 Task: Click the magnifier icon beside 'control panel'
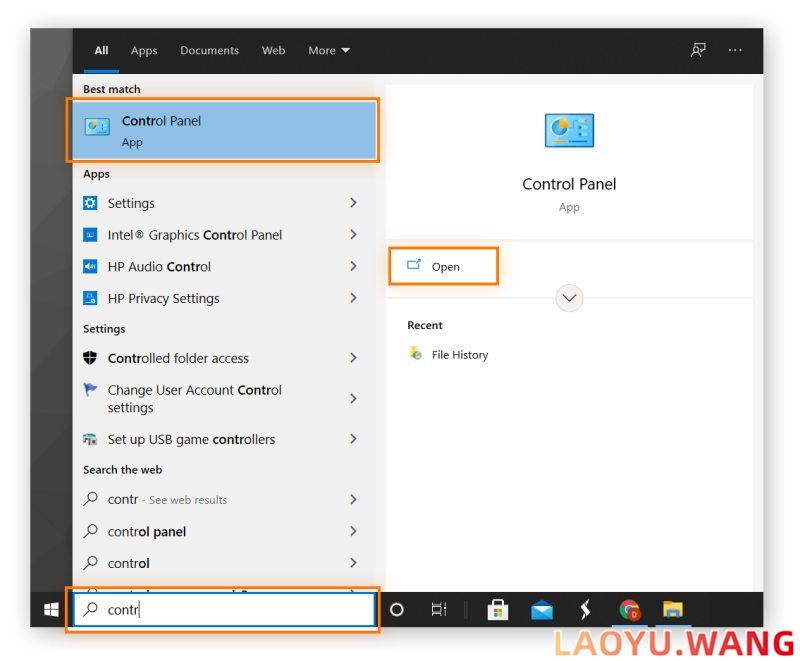pyautogui.click(x=90, y=531)
